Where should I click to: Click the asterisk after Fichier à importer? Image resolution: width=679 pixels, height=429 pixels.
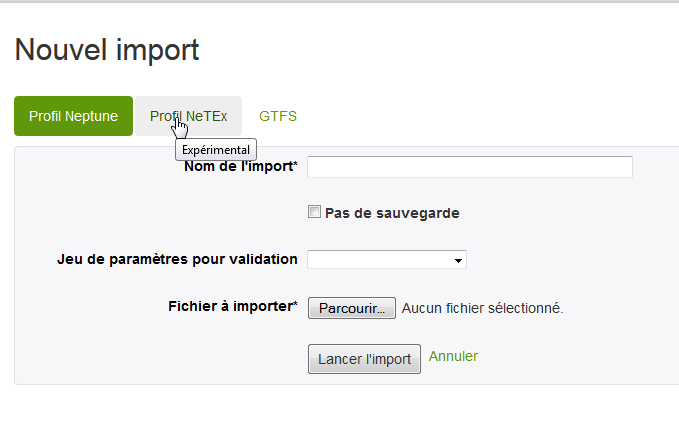tap(295, 305)
